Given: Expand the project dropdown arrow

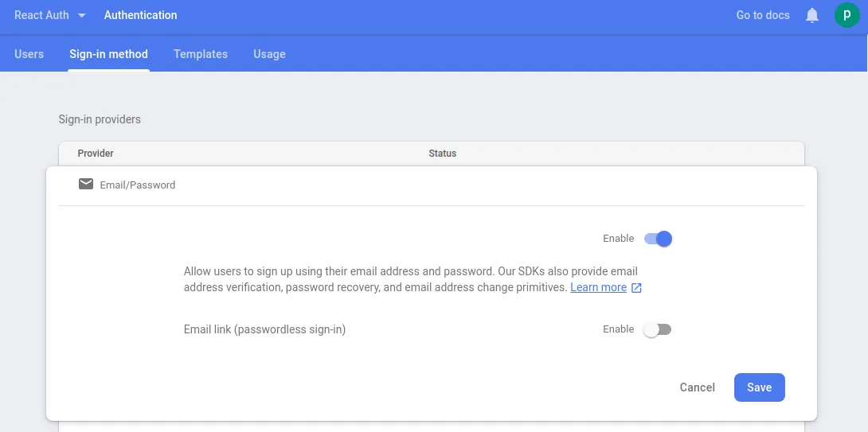Looking at the screenshot, I should [81, 15].
